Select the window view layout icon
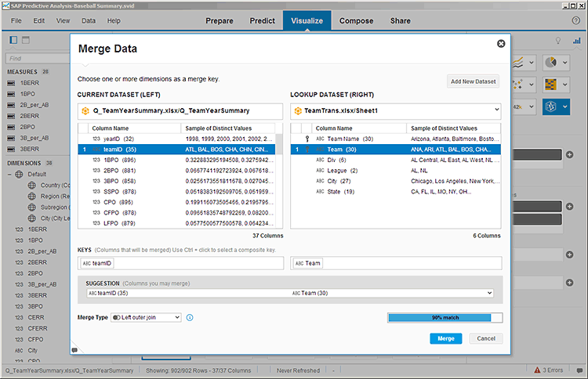Viewport: 588px width, 379px height. coord(26,40)
